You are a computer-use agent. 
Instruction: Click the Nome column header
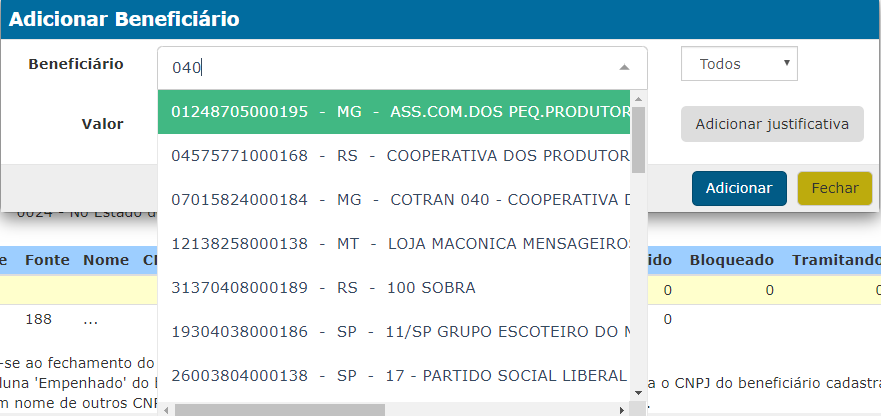point(106,260)
